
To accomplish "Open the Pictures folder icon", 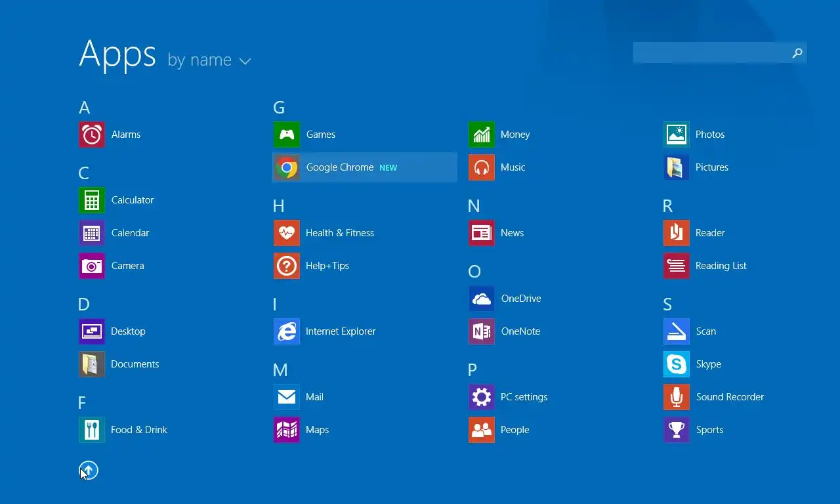I will pos(677,167).
